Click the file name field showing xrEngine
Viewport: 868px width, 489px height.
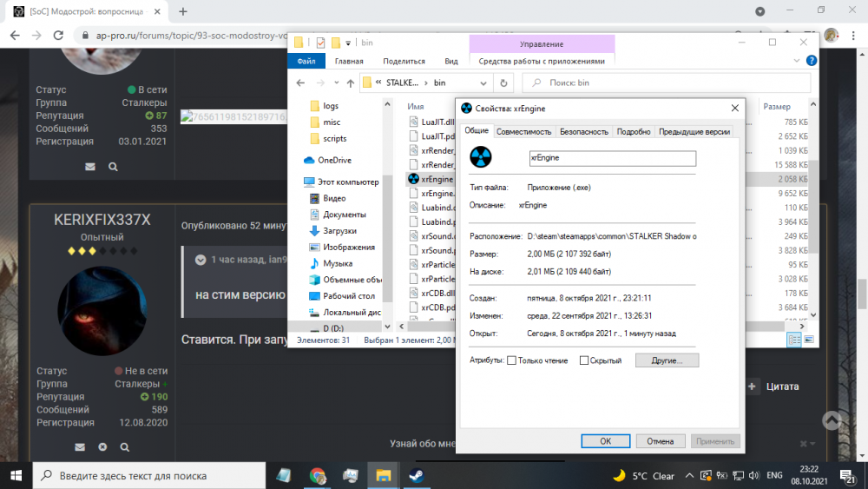(613, 158)
